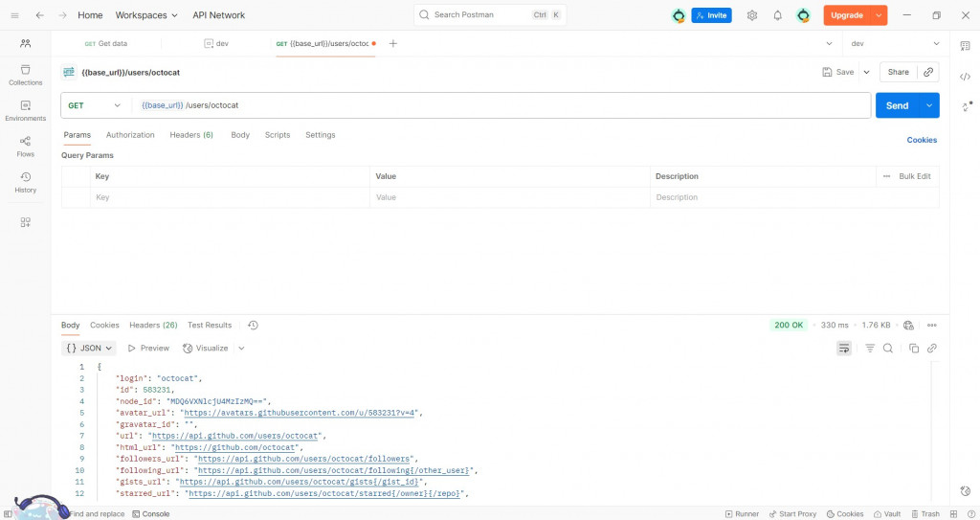Viewport: 980px width, 520px height.
Task: Click the Save button
Action: [838, 72]
